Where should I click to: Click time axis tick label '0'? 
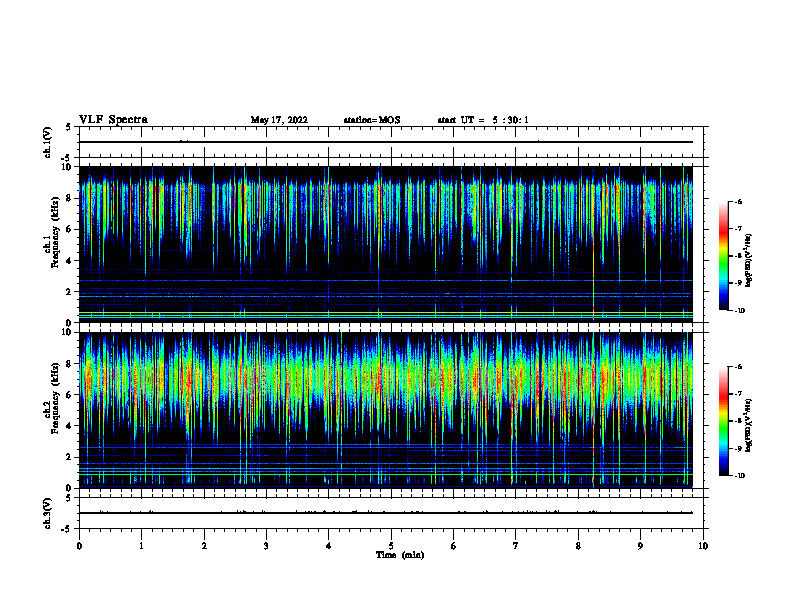[x=79, y=546]
